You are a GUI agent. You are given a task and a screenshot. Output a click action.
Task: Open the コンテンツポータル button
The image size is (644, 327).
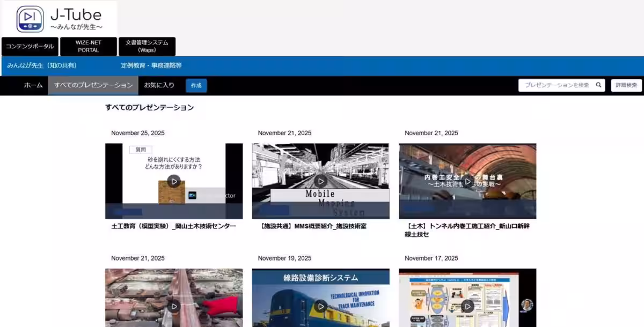(x=30, y=47)
